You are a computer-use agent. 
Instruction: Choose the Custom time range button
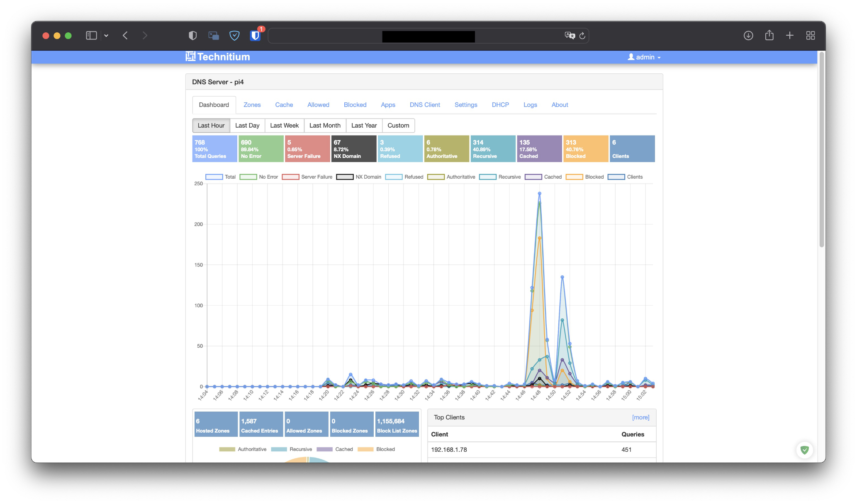click(x=398, y=126)
